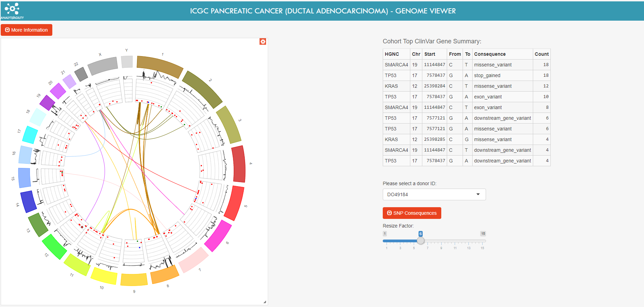
Task: Click the AnalytixAgility logo
Action: click(12, 11)
